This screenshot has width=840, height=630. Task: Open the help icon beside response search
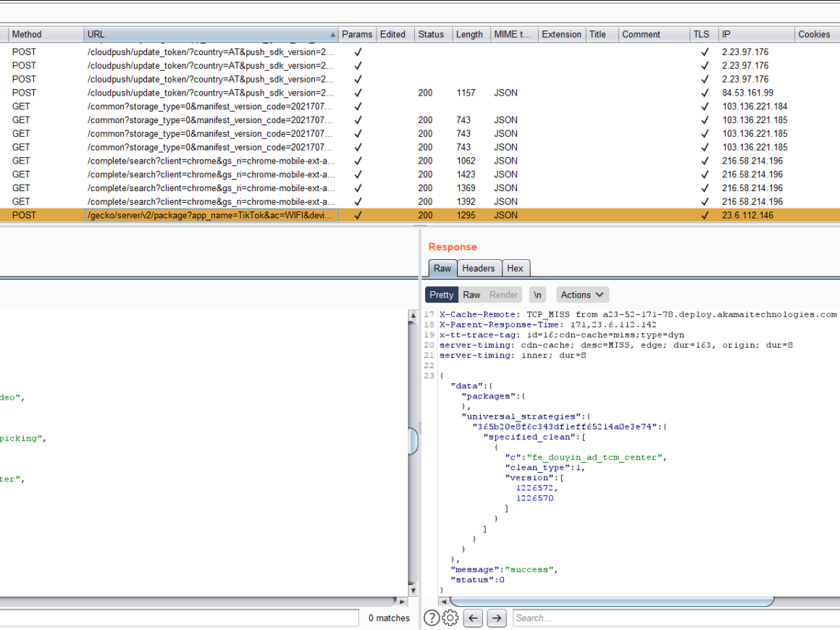[x=431, y=618]
